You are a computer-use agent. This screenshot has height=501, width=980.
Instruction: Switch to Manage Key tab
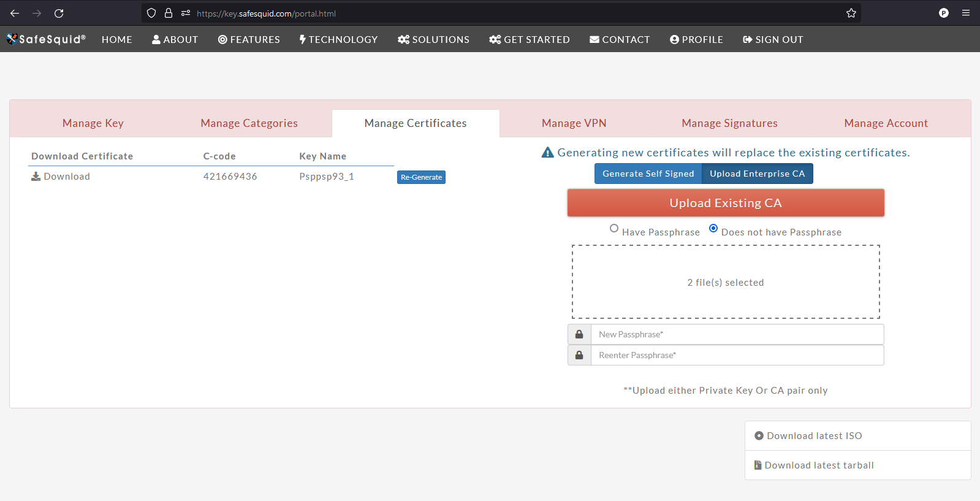(93, 123)
